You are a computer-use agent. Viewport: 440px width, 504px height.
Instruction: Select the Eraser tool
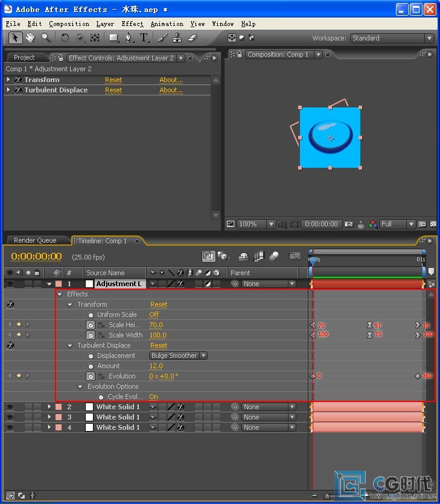(x=192, y=38)
